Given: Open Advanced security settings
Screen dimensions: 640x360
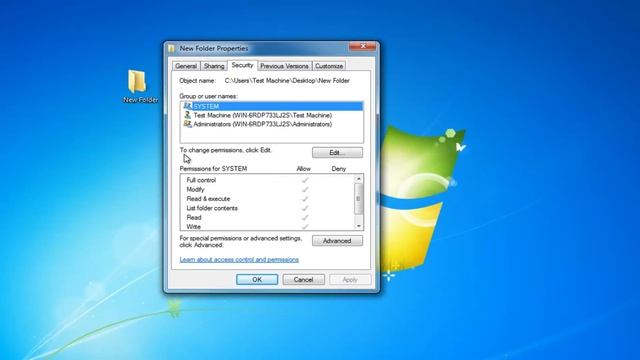Looking at the screenshot, I should 337,241.
